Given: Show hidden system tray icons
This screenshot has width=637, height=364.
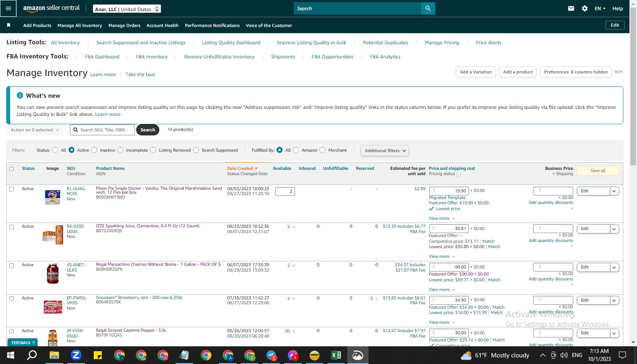Looking at the screenshot, I should [543, 355].
